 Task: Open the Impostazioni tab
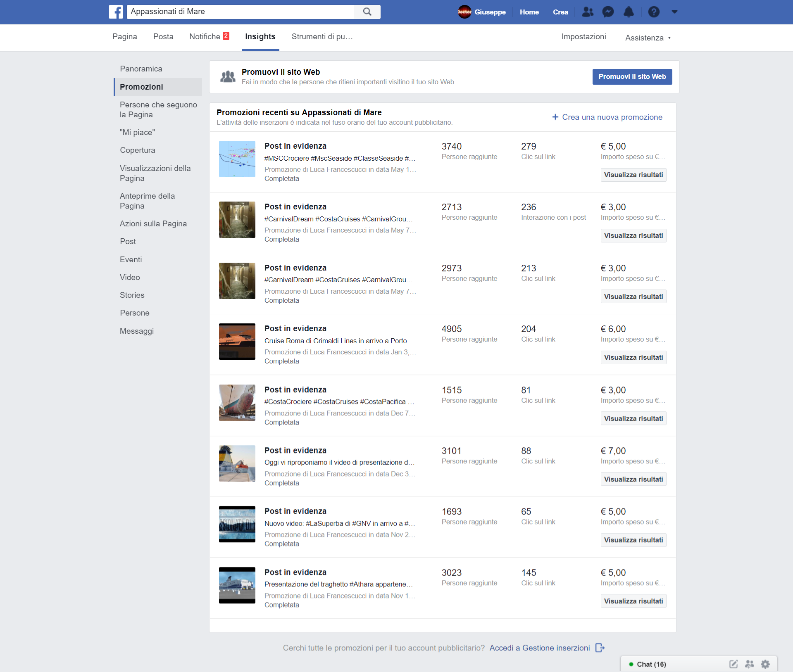583,36
